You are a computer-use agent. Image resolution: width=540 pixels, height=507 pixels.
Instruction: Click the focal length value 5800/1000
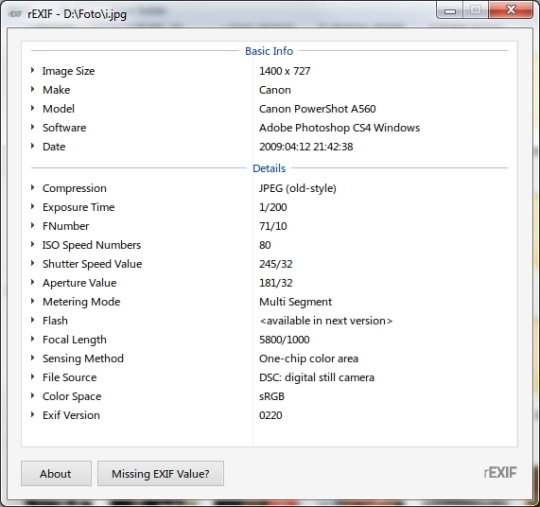(284, 340)
